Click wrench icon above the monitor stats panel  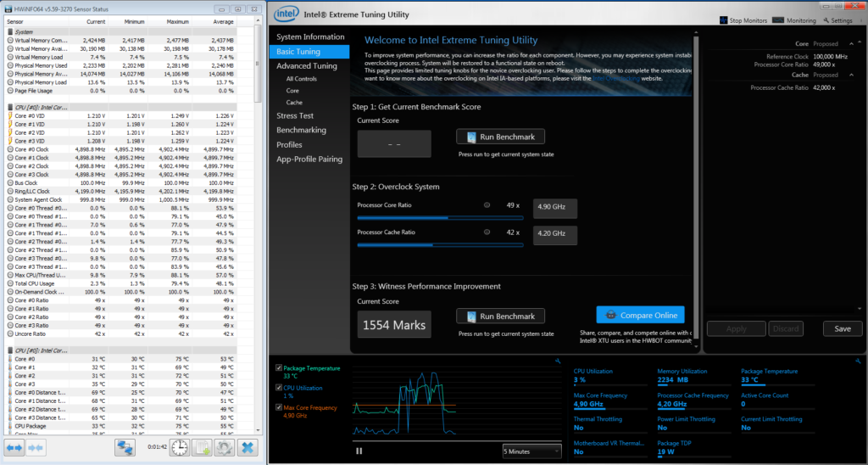[858, 361]
